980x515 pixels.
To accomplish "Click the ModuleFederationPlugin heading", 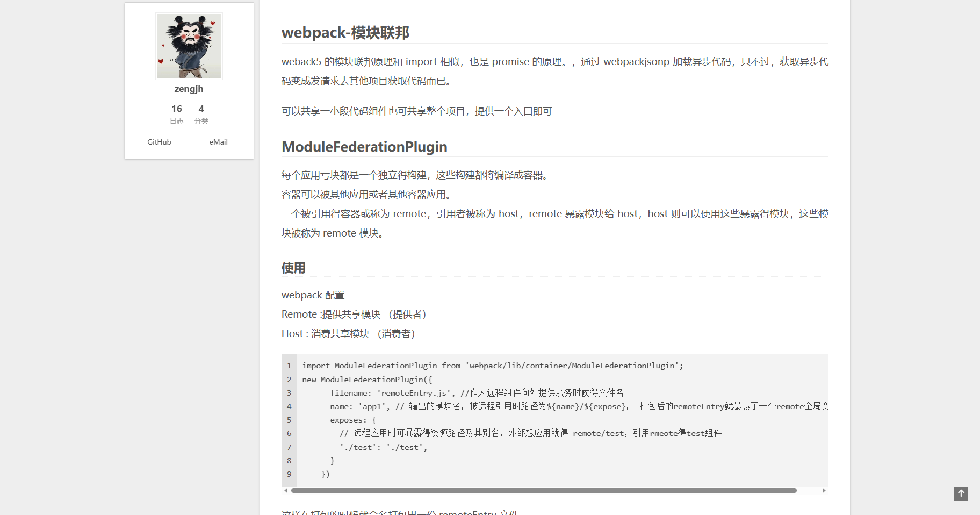I will point(364,147).
